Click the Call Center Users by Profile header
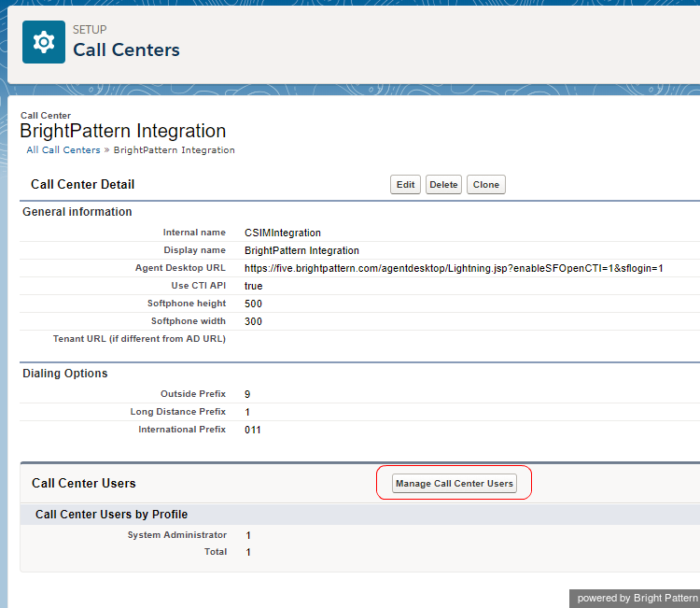The height and width of the screenshot is (608, 700). pyautogui.click(x=112, y=515)
